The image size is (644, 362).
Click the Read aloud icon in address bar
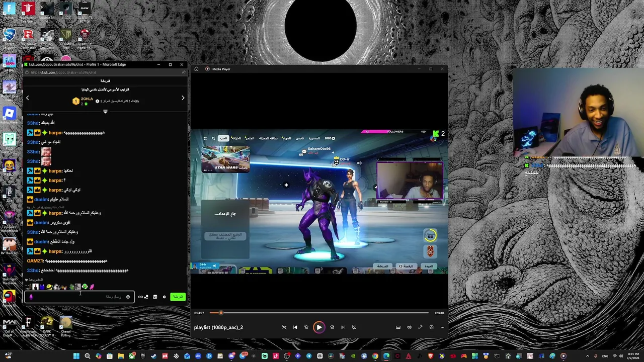tap(184, 72)
